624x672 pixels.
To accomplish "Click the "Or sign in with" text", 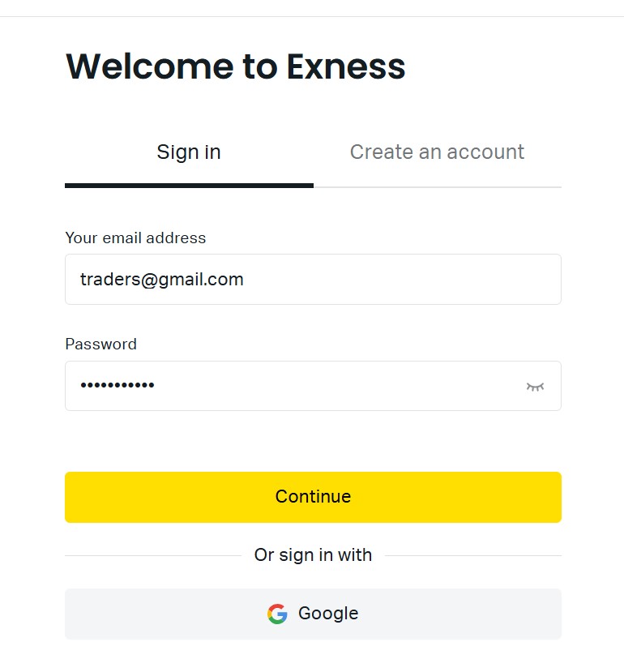I will (313, 555).
